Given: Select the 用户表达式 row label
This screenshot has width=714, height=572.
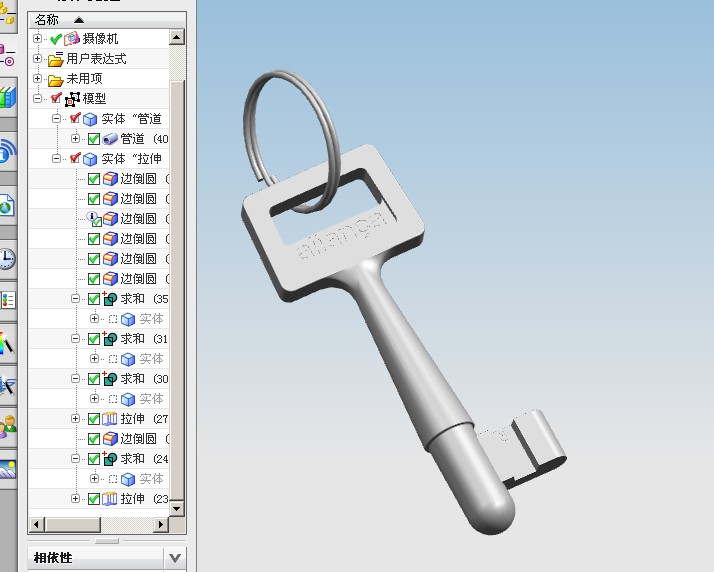Looking at the screenshot, I should [97, 59].
